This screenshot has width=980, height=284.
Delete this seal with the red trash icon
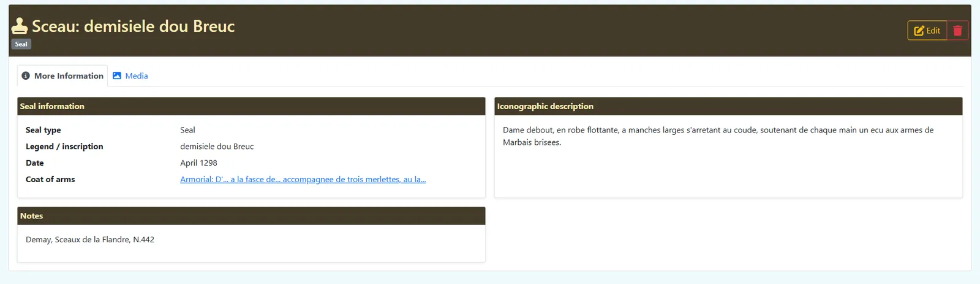957,31
